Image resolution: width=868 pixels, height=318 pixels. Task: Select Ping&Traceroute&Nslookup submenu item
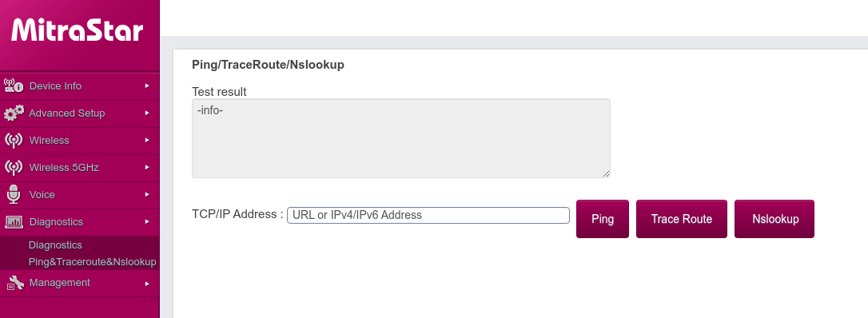click(93, 261)
